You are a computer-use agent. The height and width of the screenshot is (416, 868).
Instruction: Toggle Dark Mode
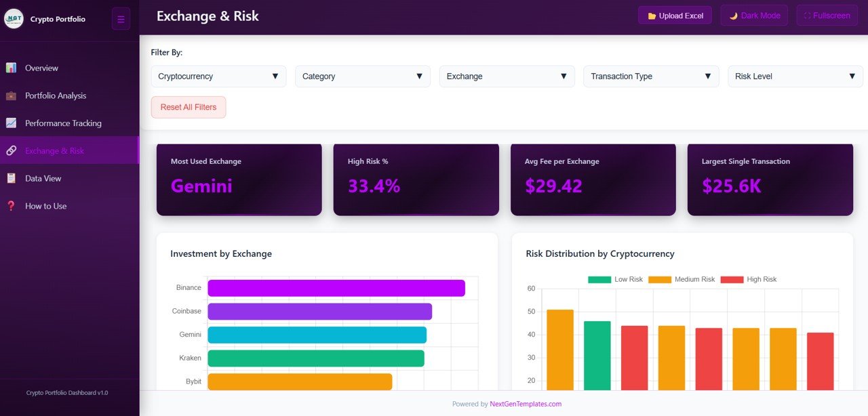753,15
